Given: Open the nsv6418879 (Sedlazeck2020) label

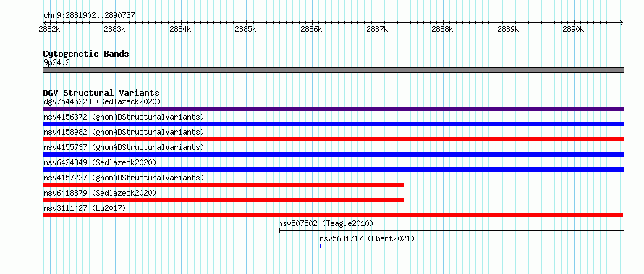Looking at the screenshot, I should pyautogui.click(x=100, y=193).
